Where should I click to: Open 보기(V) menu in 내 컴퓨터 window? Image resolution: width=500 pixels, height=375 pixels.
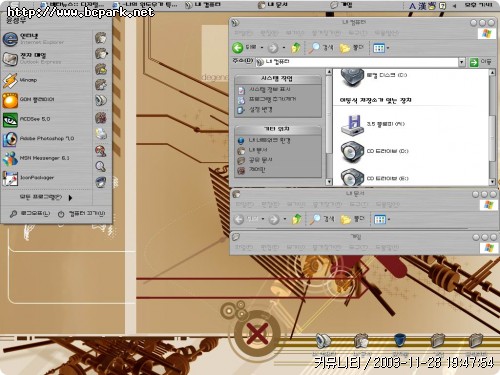(x=295, y=33)
